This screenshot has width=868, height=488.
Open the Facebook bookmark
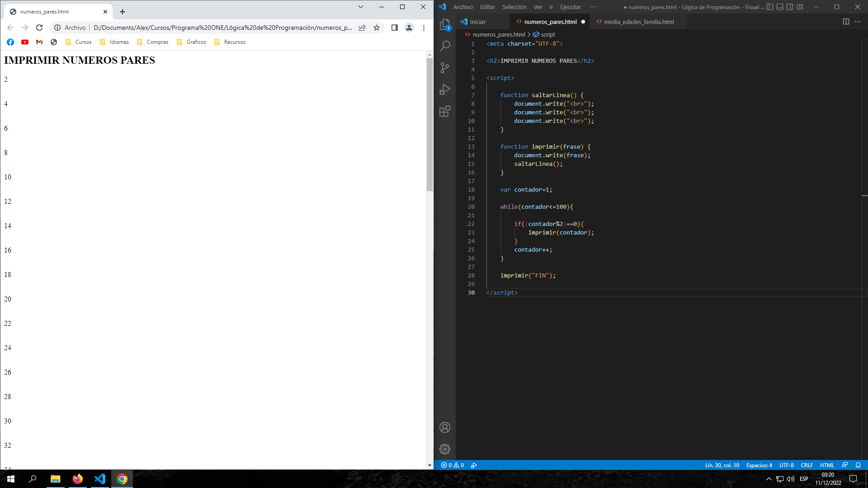[x=10, y=42]
